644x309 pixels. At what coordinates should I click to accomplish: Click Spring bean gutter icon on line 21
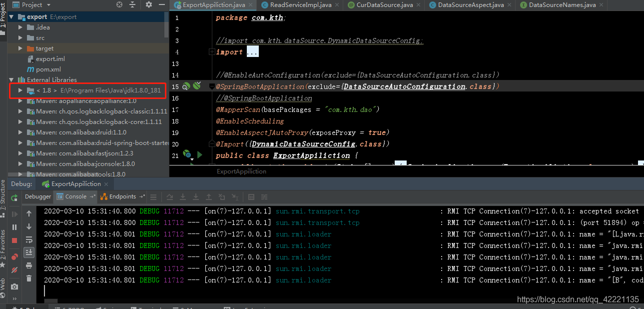point(187,154)
